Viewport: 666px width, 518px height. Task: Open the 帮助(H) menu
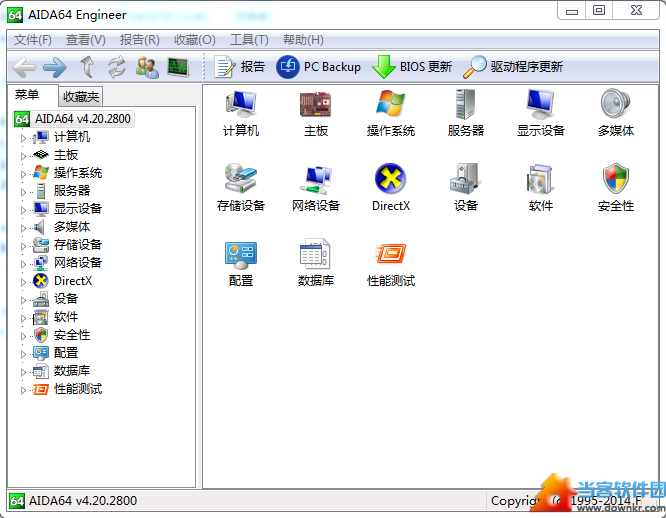pos(303,40)
